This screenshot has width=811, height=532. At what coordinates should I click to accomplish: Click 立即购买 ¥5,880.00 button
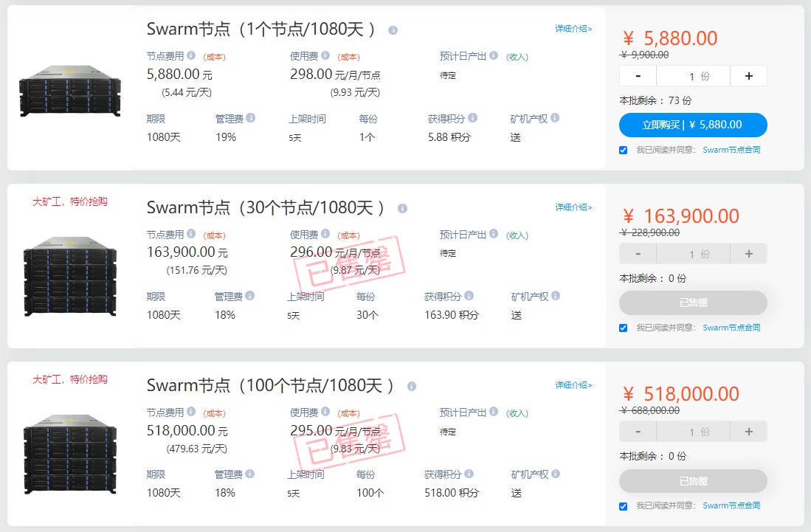pyautogui.click(x=693, y=125)
